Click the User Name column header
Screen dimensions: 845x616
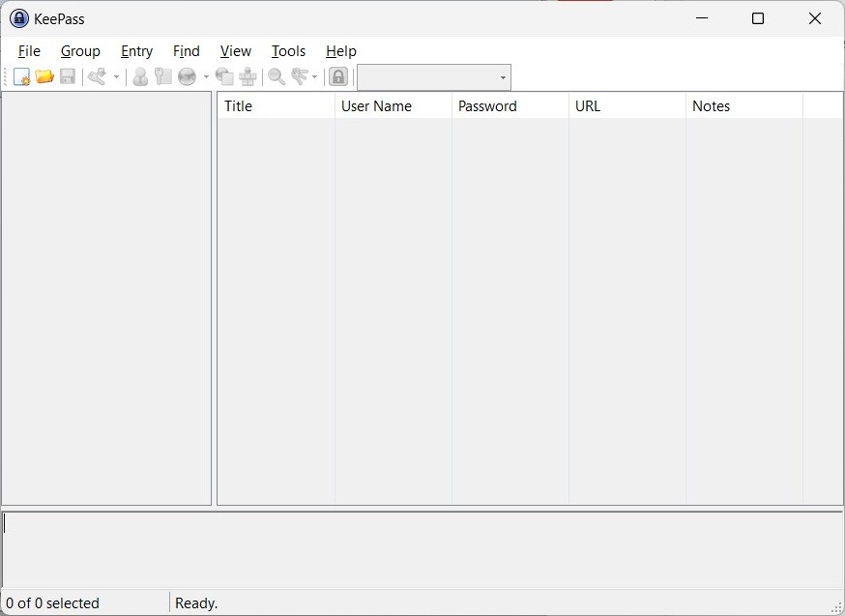(x=393, y=106)
